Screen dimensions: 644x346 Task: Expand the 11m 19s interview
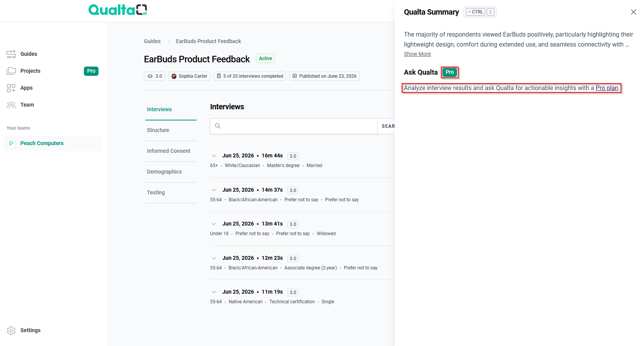[214, 292]
